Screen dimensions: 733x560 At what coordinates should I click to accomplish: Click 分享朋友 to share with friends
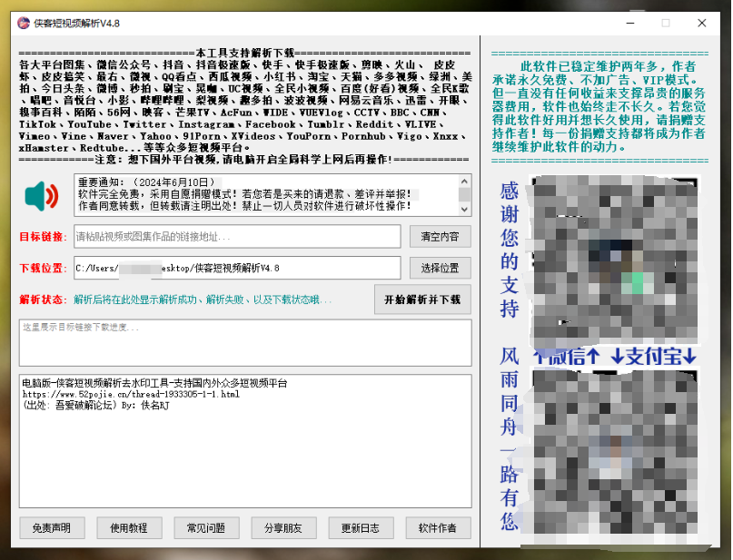(x=285, y=527)
